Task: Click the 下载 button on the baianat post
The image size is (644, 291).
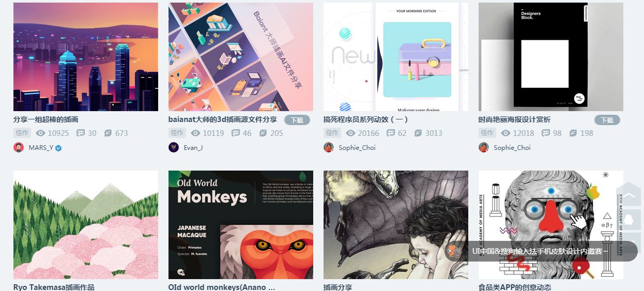Action: [x=297, y=120]
